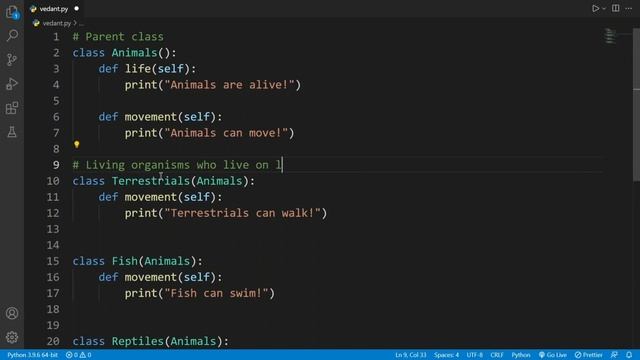Select Python 3.9.6 64-bit interpreter

[x=32, y=355]
